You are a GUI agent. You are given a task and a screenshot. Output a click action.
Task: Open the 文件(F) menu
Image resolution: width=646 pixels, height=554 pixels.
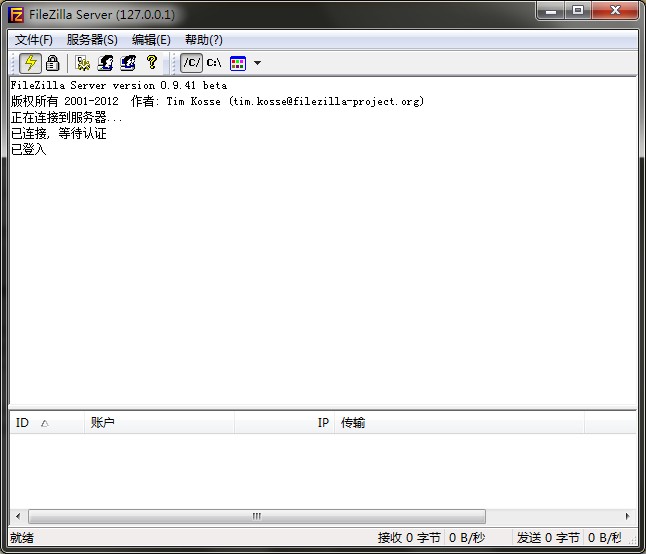[34, 40]
